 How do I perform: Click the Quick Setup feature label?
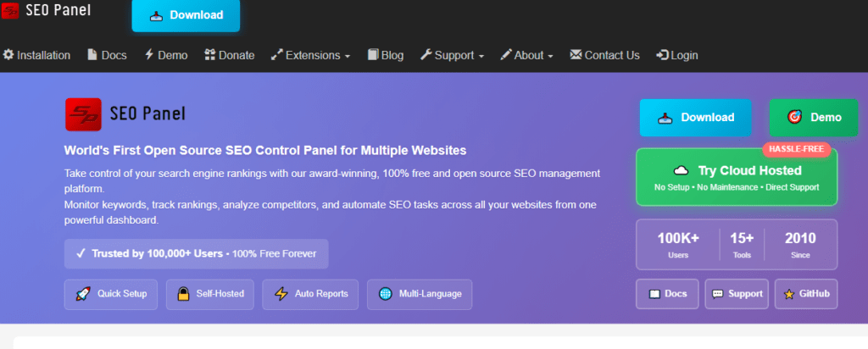[122, 294]
